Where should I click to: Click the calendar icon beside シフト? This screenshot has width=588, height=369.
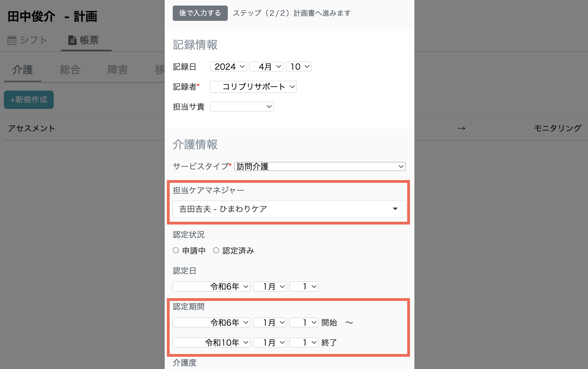[x=12, y=40]
